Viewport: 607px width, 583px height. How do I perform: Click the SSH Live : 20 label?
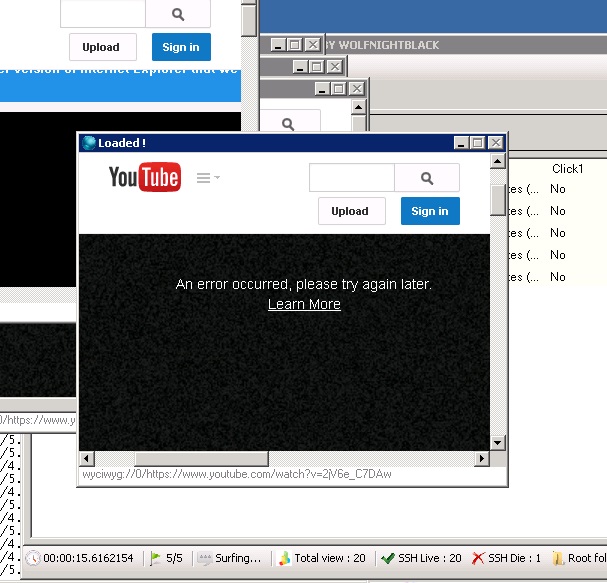pos(430,558)
